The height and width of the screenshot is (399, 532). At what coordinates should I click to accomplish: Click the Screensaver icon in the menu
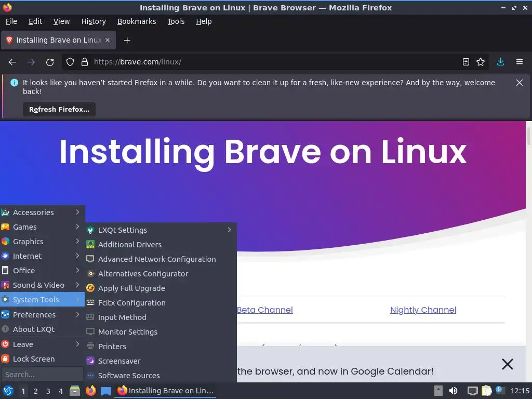(x=90, y=361)
